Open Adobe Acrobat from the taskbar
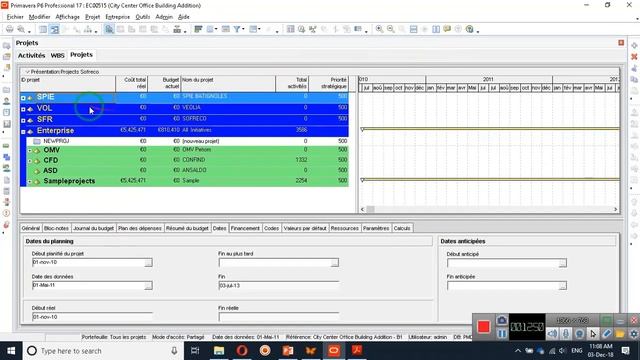 [357, 351]
